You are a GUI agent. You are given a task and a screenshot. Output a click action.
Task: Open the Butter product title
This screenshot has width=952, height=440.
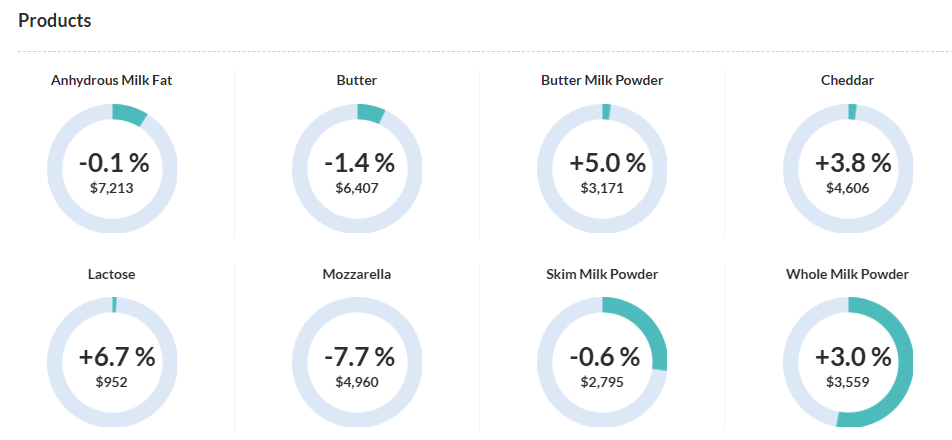[x=357, y=80]
